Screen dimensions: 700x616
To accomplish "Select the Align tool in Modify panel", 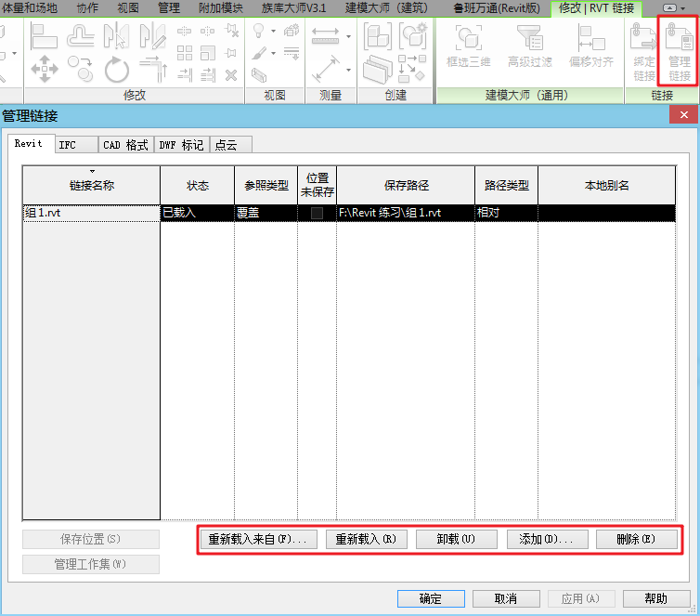I will pyautogui.click(x=44, y=36).
